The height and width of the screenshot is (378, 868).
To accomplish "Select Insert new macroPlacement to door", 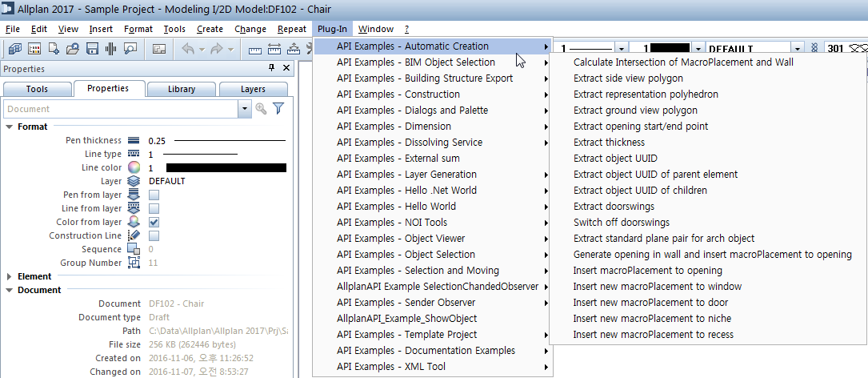I will 650,303.
